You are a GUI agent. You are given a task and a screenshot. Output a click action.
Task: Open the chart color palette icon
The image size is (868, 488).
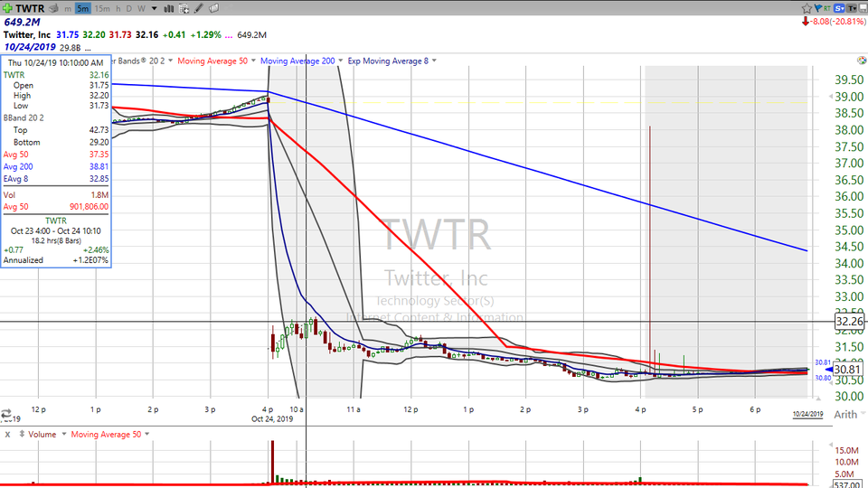pyautogui.click(x=862, y=61)
